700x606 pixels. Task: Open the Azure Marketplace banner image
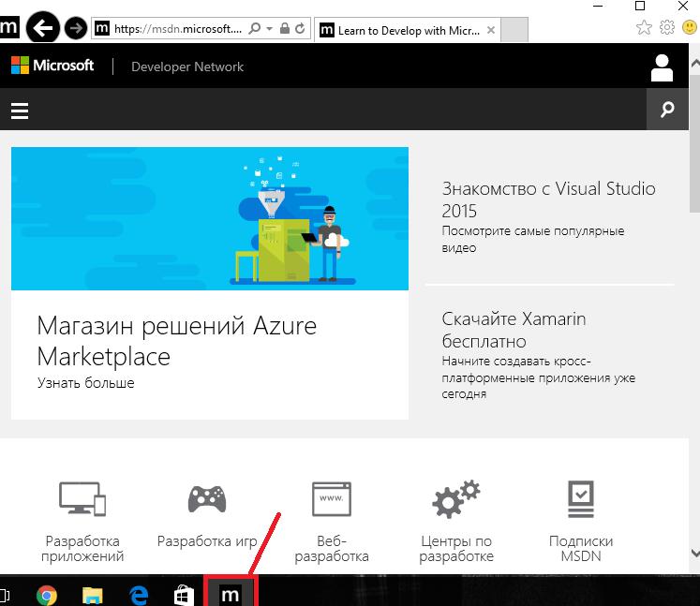(x=210, y=218)
